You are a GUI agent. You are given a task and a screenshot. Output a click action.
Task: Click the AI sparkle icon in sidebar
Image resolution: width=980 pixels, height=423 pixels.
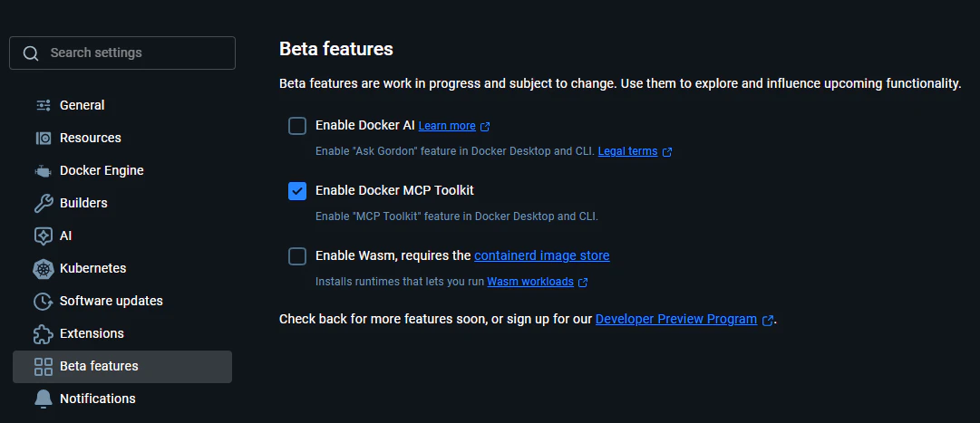43,236
